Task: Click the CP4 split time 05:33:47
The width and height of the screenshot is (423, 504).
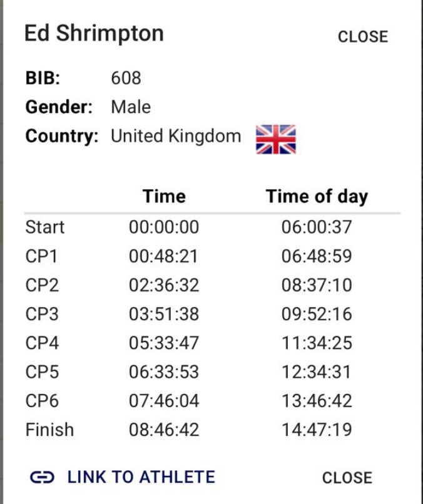Action: (164, 343)
